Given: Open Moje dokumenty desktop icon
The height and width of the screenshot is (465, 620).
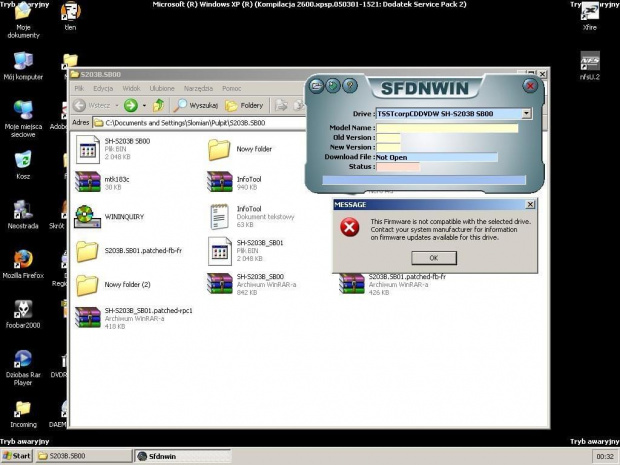Looking at the screenshot, I should [x=23, y=21].
